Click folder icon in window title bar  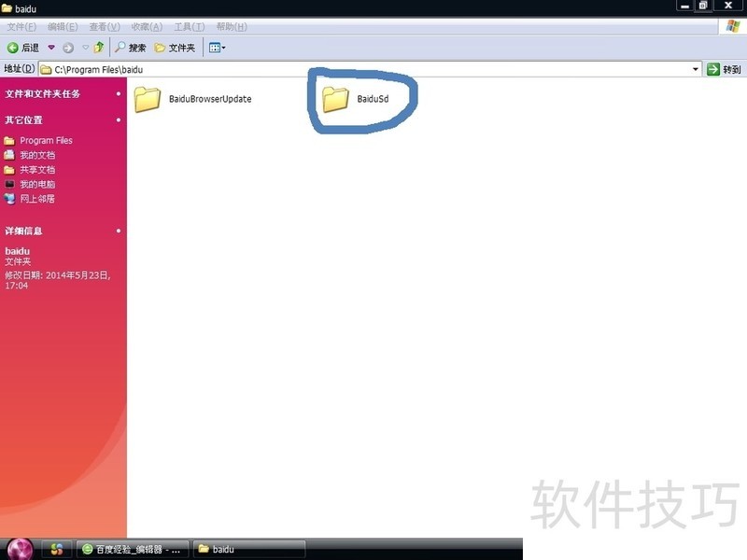(7, 8)
